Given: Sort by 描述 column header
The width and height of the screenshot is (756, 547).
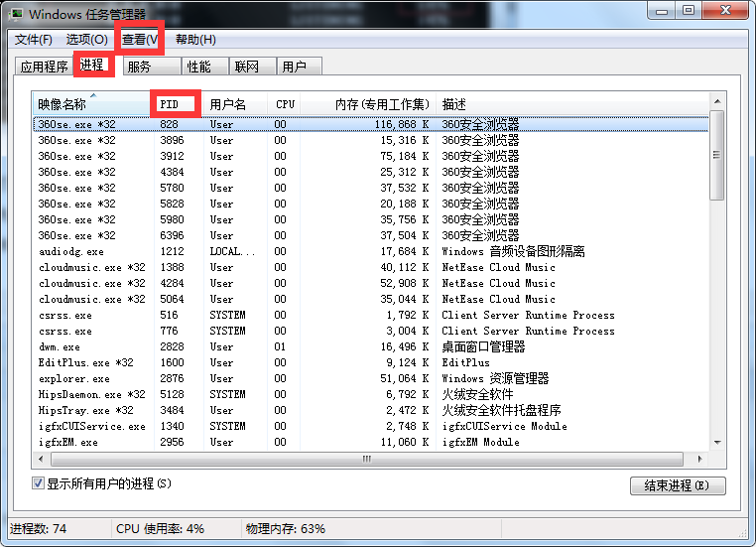Looking at the screenshot, I should (x=571, y=104).
